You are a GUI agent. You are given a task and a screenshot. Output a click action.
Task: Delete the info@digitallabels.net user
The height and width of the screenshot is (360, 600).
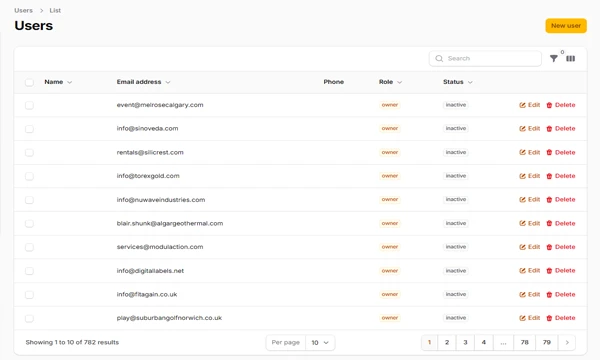(x=561, y=270)
